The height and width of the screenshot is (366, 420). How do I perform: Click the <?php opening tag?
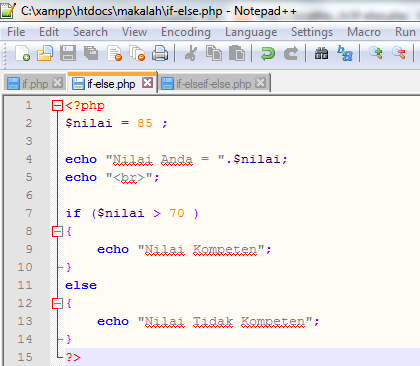(85, 106)
